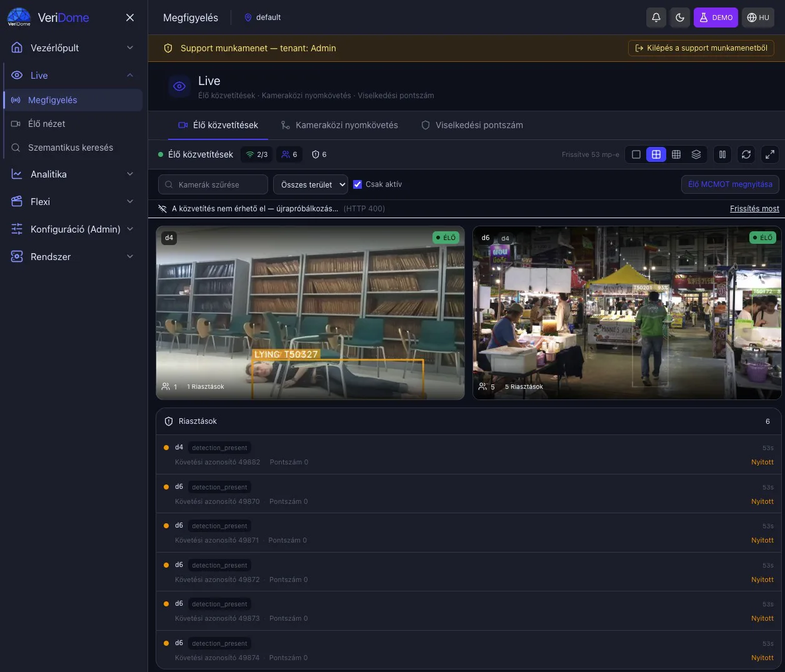Click the purple DEMO button

716,18
